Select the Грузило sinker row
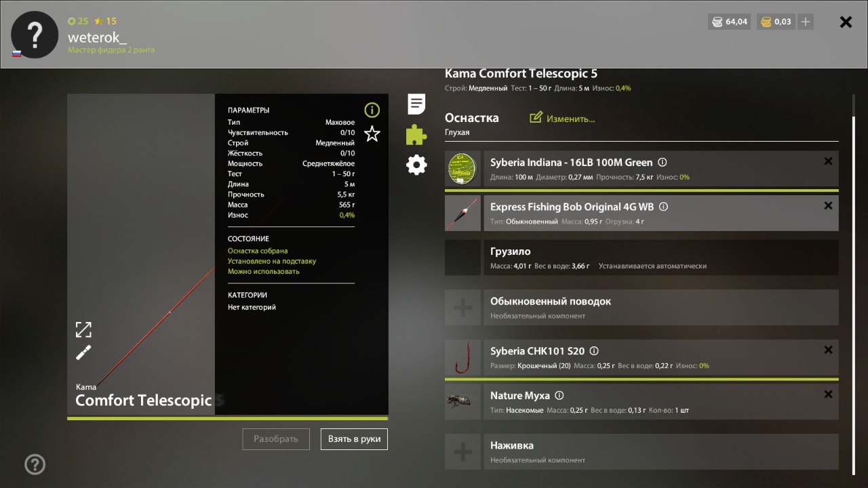The image size is (868, 488). click(x=661, y=258)
